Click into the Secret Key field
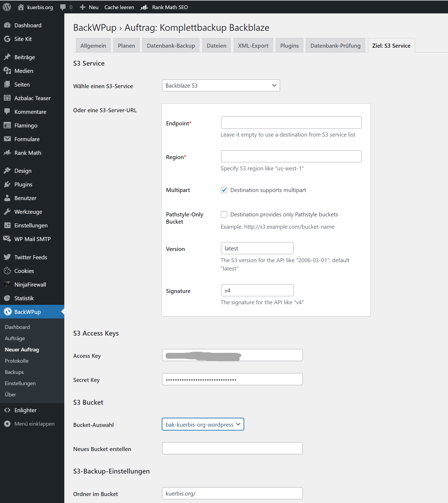The image size is (448, 503). tap(232, 379)
